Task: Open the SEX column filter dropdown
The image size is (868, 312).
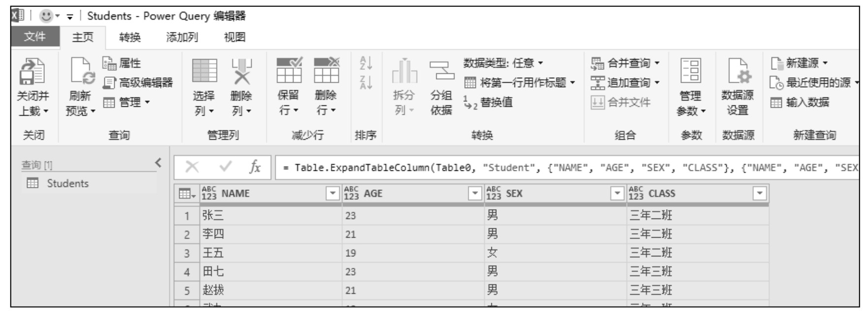Action: click(x=617, y=193)
